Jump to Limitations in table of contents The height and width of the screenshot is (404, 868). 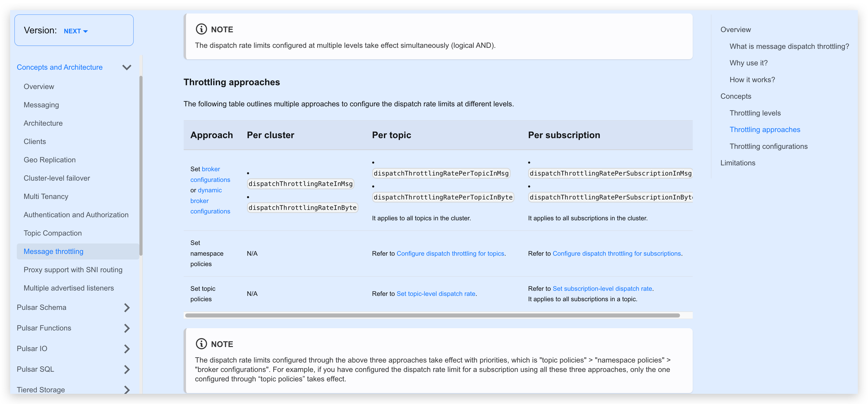click(x=737, y=163)
